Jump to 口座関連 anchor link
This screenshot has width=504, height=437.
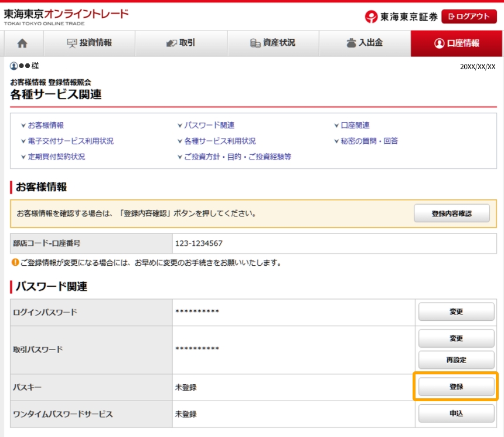coord(355,126)
